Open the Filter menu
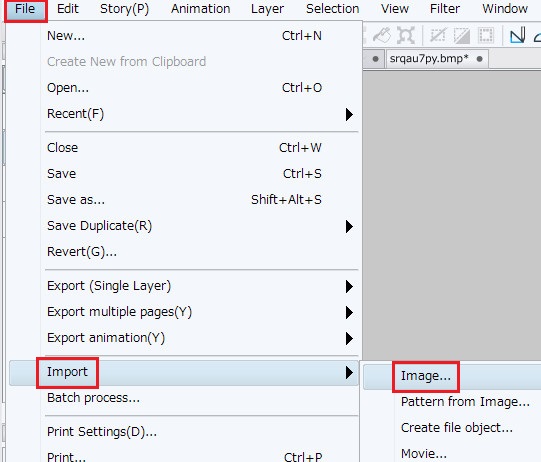The height and width of the screenshot is (462, 541). (x=445, y=9)
